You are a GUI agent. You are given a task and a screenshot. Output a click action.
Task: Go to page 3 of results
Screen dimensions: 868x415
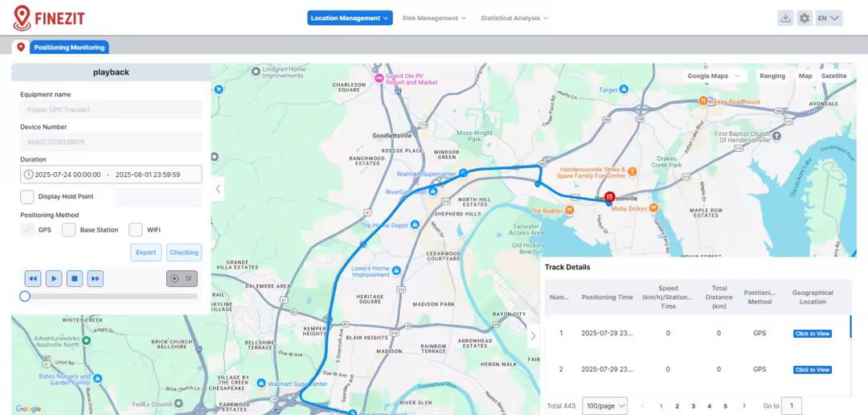click(x=693, y=406)
